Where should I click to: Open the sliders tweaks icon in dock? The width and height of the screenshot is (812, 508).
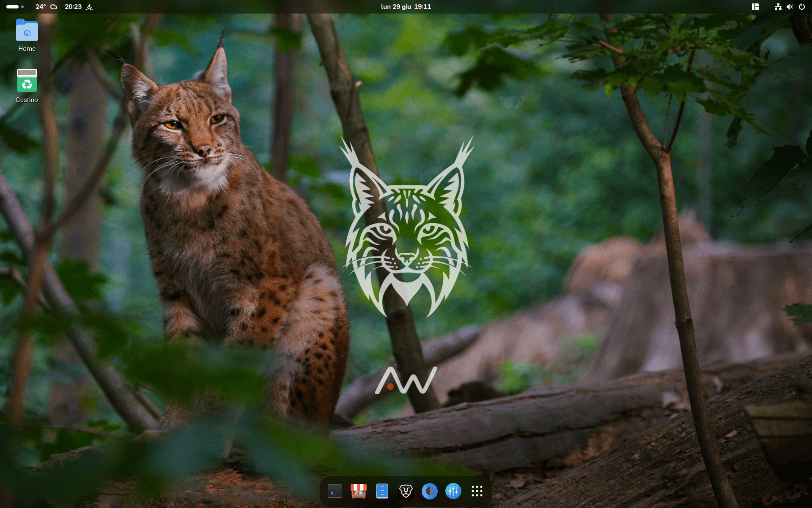pyautogui.click(x=453, y=491)
